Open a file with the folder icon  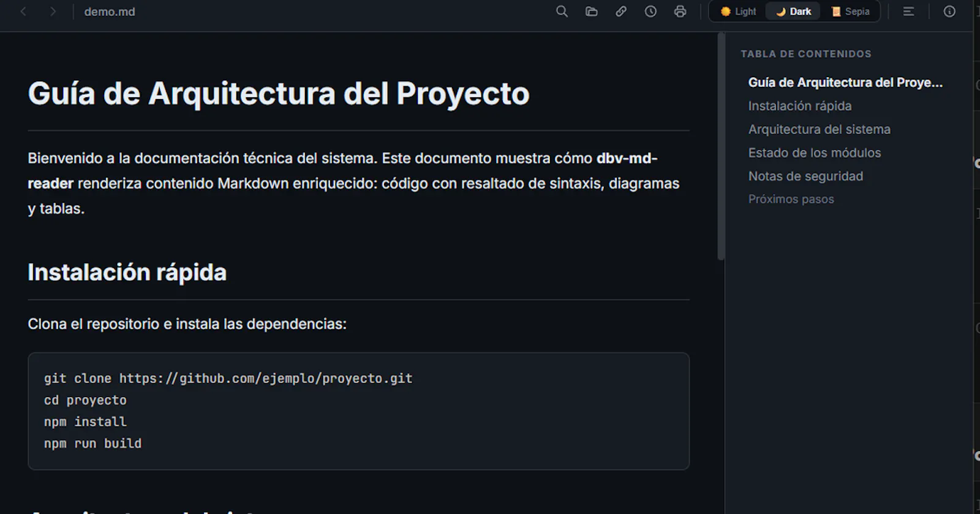coord(591,12)
